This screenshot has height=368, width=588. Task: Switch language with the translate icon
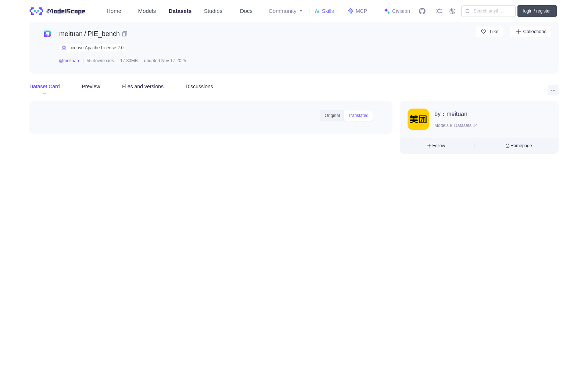pos(452,11)
